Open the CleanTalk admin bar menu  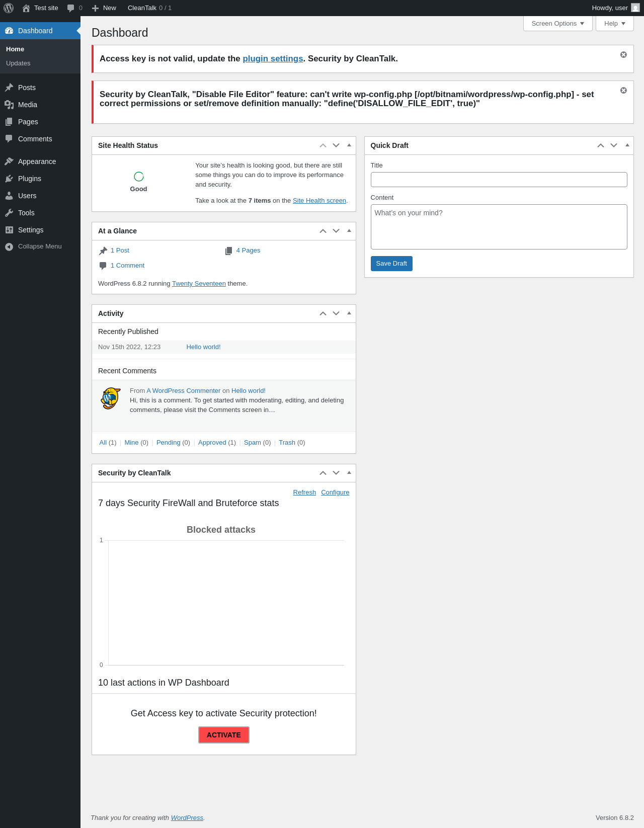tap(149, 8)
